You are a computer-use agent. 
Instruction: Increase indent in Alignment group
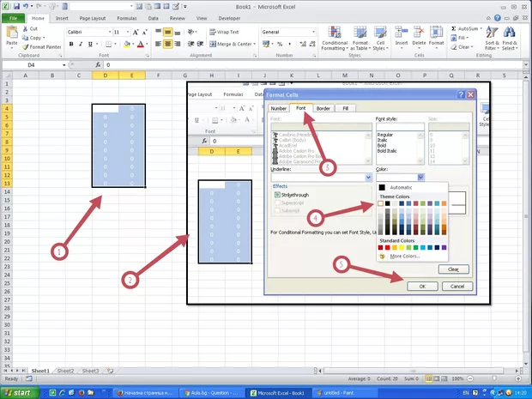pyautogui.click(x=200, y=44)
